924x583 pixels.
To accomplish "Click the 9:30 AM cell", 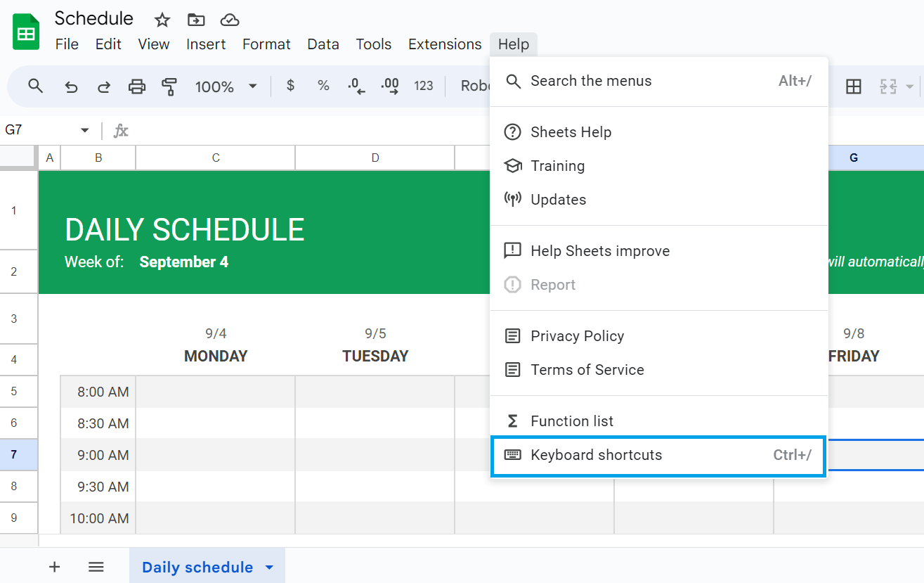I will pos(98,487).
